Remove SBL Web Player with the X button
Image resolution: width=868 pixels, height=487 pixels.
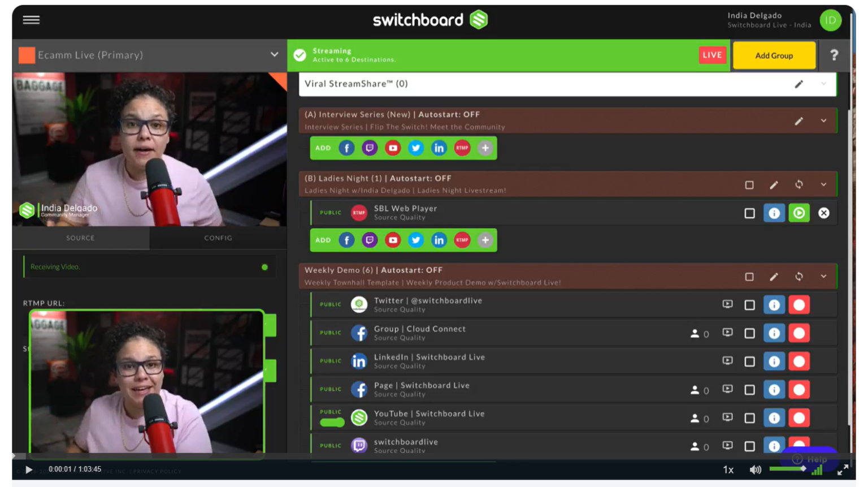824,213
